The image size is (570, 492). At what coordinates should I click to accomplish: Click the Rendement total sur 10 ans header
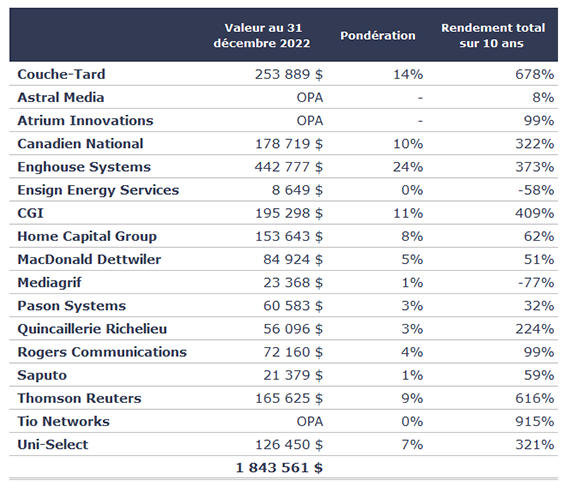493,36
